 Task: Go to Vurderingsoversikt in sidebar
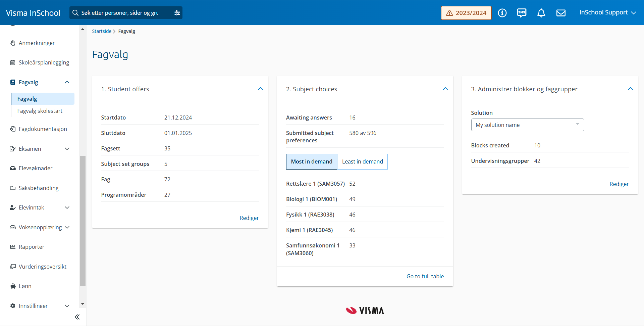(43, 267)
